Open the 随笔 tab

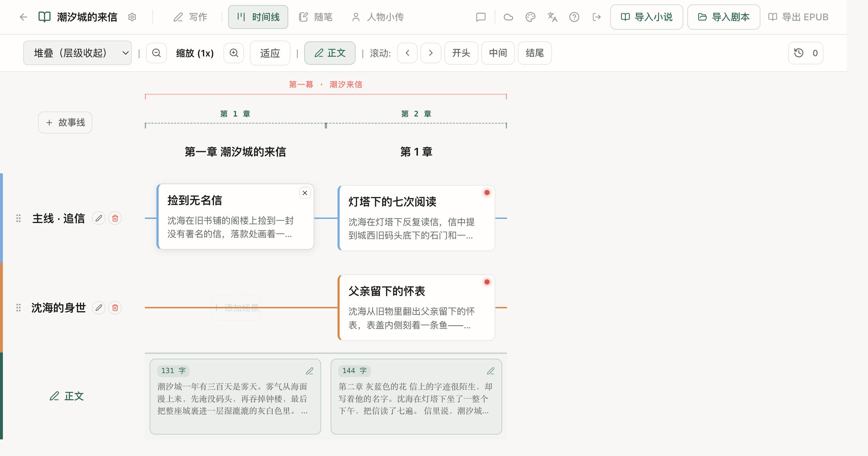click(x=315, y=17)
